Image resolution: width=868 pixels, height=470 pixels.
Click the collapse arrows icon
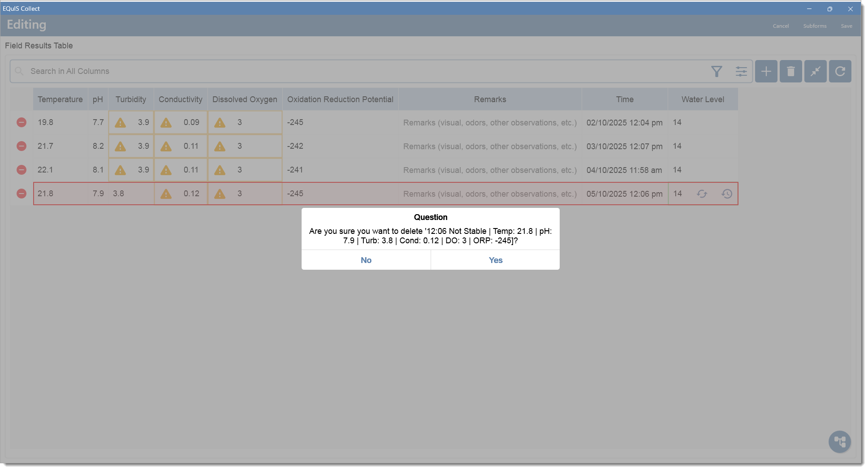pyautogui.click(x=816, y=71)
